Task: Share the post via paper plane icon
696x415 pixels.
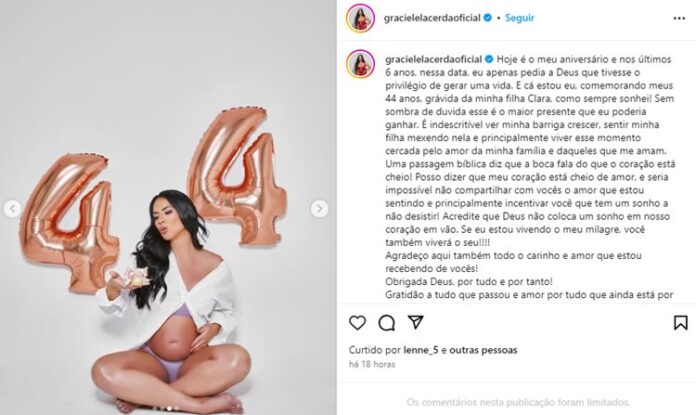Action: tap(415, 322)
